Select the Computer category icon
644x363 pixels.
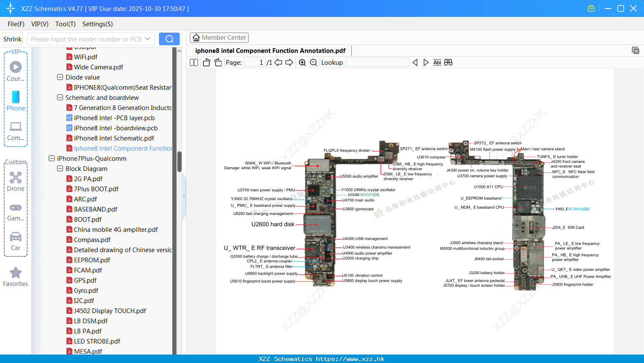(16, 131)
